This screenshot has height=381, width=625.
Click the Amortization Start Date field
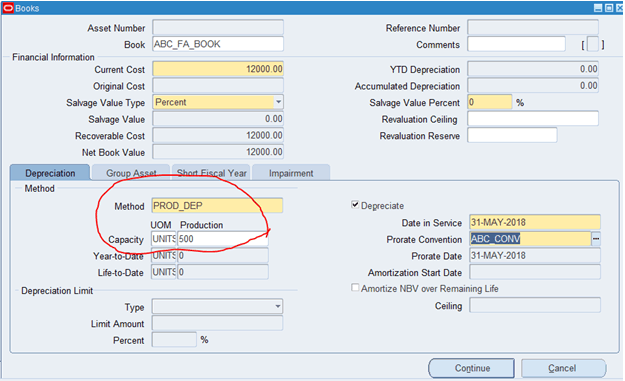535,272
